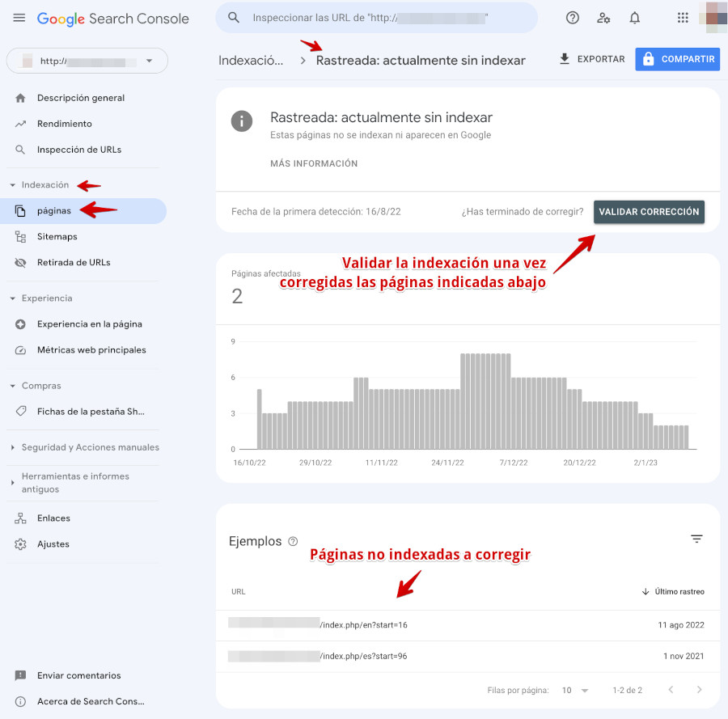728x719 pixels.
Task: Click the info icon beside Rastreada title
Action: [241, 121]
